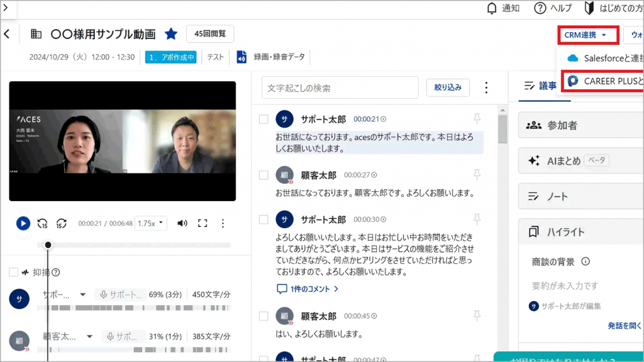Screen dimensions: 644x362
Task: Click the 発話を開く link
Action: tap(625, 326)
